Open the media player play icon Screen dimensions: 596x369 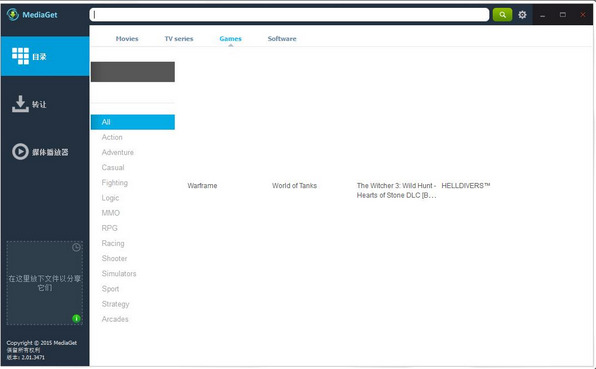pos(20,152)
